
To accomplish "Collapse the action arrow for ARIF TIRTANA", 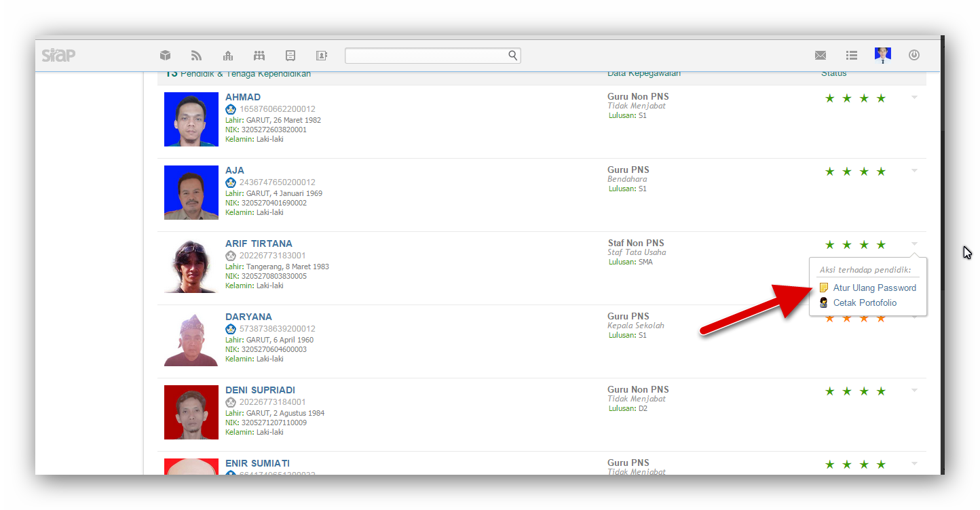I will click(x=914, y=244).
